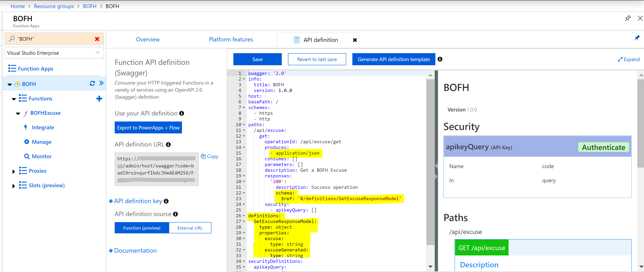The width and height of the screenshot is (644, 272).
Task: Select the Function (preview) source option
Action: point(142,228)
